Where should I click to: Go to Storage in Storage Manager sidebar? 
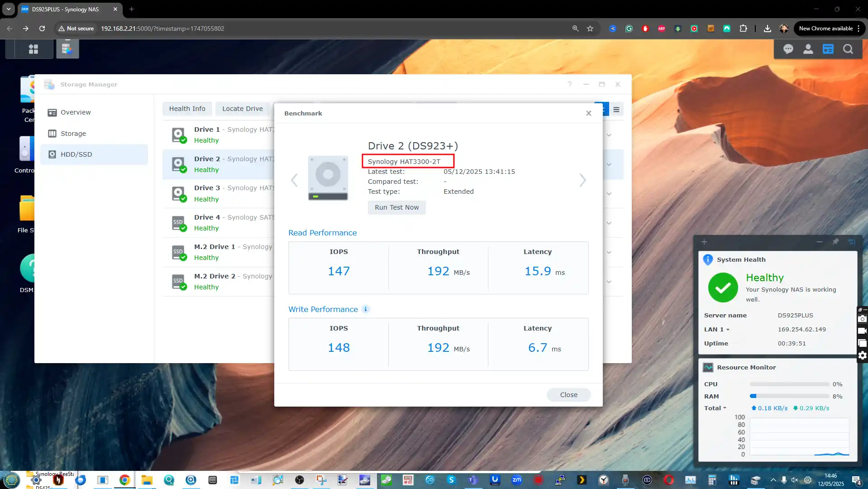point(94,134)
